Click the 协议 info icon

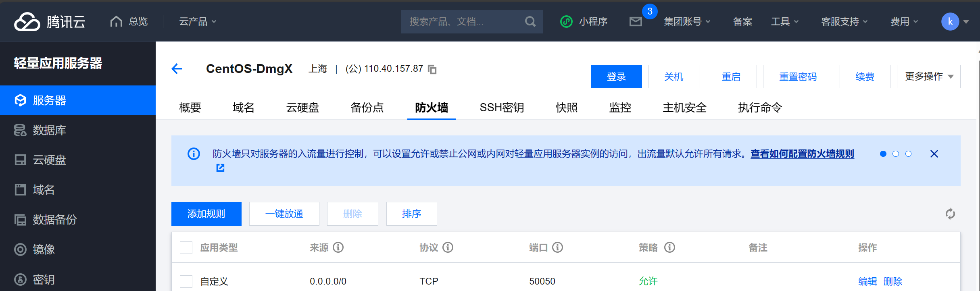pos(448,247)
